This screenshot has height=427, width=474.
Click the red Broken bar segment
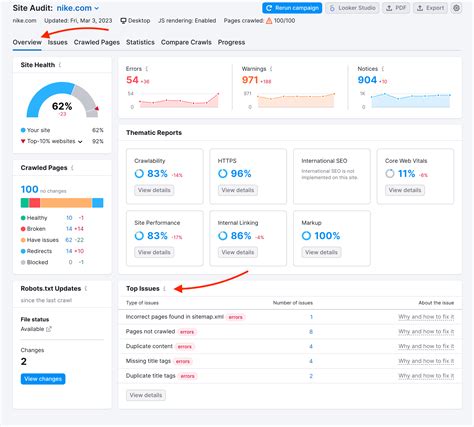pyautogui.click(x=35, y=203)
